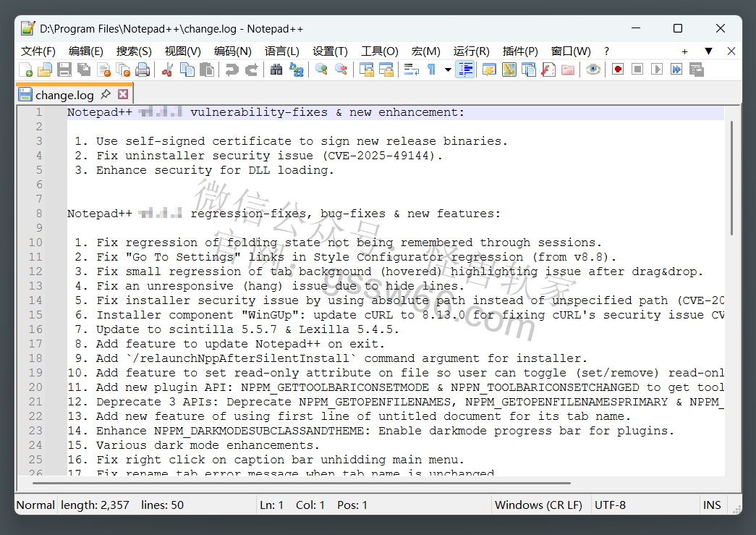Screen dimensions: 756x535
Task: Click the Windows (CR LF) status field
Action: click(538, 505)
